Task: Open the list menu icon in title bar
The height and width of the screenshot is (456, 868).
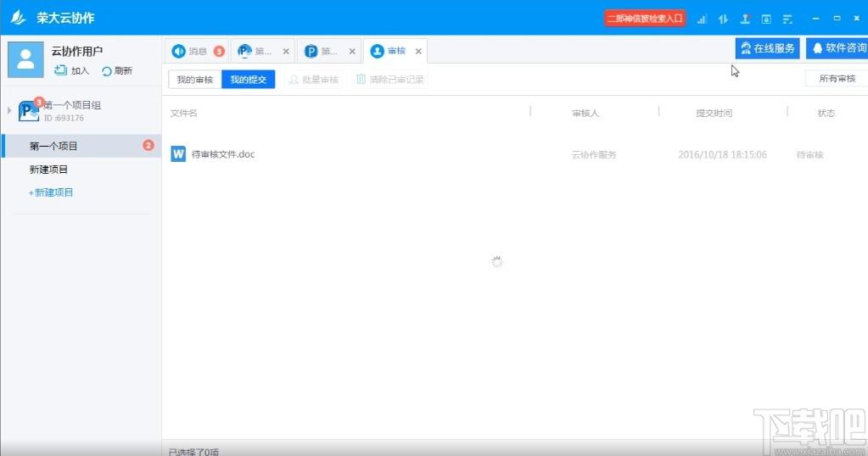Action: (x=787, y=19)
